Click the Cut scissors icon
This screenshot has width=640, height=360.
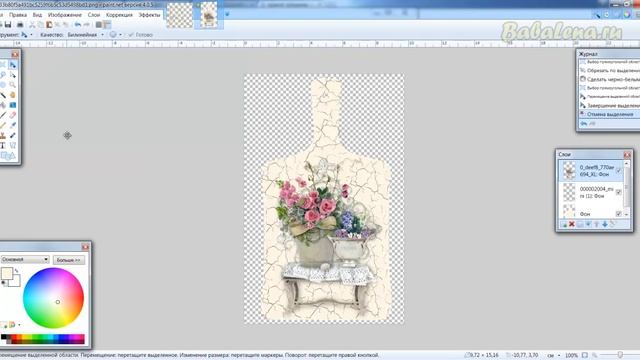pyautogui.click(x=32, y=25)
